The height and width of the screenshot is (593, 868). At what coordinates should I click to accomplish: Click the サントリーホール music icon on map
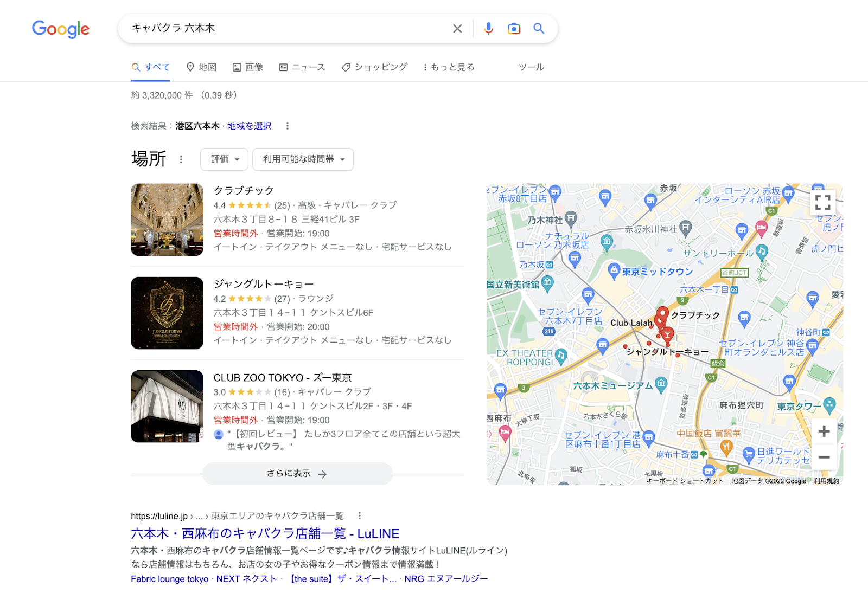click(x=762, y=251)
